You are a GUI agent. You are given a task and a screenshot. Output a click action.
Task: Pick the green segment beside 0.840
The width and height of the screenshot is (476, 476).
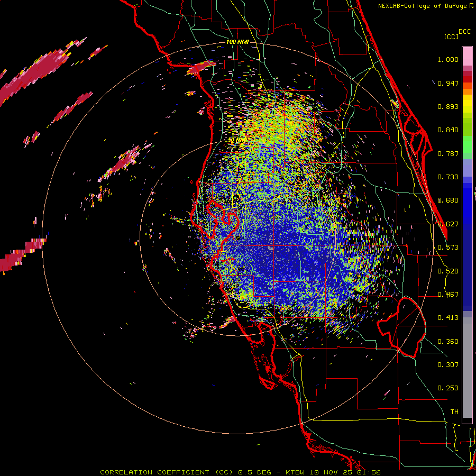coord(467,126)
